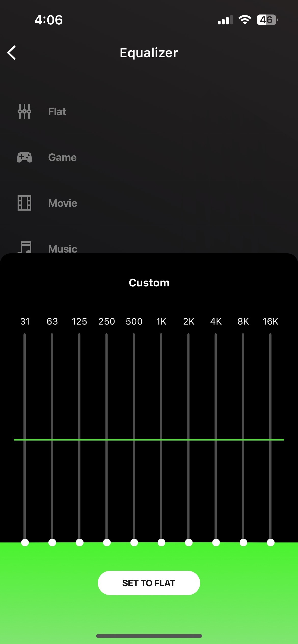Choose the Game preset
This screenshot has height=644, width=298.
click(62, 157)
